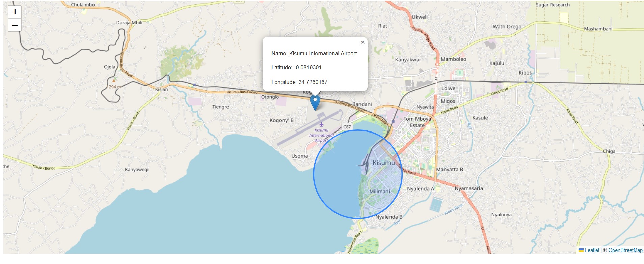Click the Manyatta B label
The image size is (644, 264).
coord(450,169)
